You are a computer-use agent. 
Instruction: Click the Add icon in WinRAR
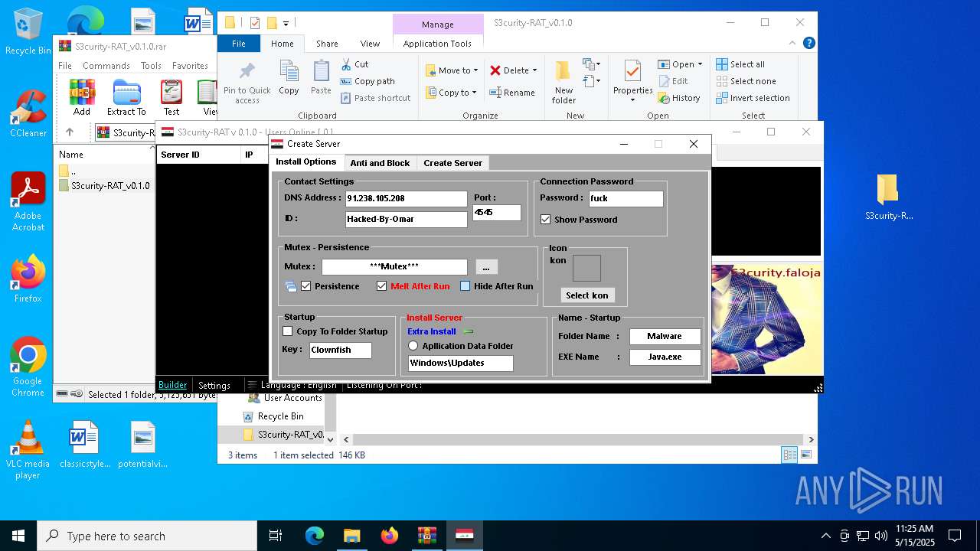click(x=82, y=92)
